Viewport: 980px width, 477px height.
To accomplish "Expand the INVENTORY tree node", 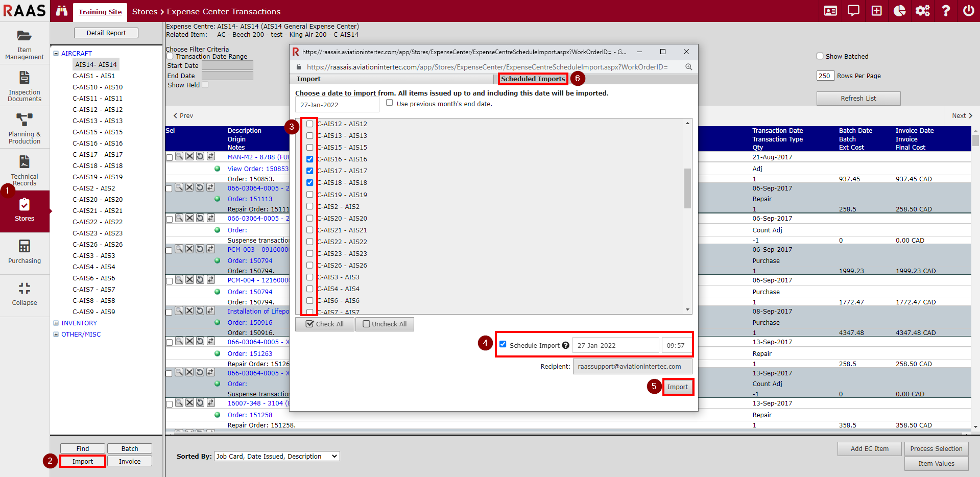I will tap(56, 323).
